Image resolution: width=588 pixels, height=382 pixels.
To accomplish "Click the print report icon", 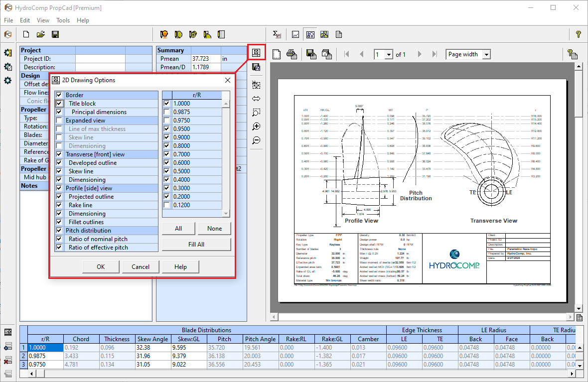I will pyautogui.click(x=292, y=54).
